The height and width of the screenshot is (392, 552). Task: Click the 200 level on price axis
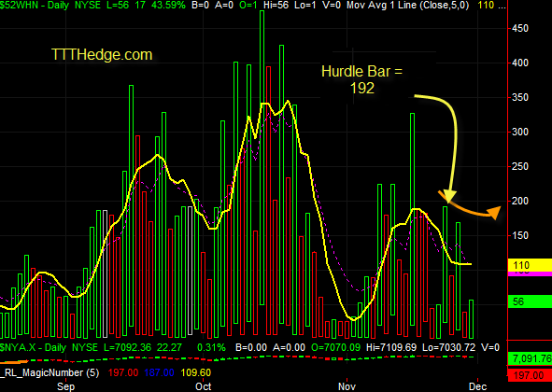(x=520, y=201)
